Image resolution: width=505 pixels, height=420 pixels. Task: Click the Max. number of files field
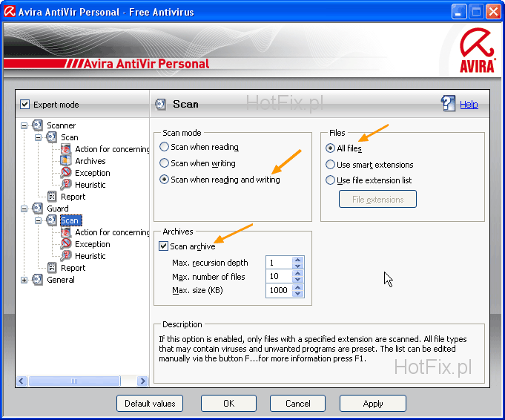pyautogui.click(x=279, y=277)
